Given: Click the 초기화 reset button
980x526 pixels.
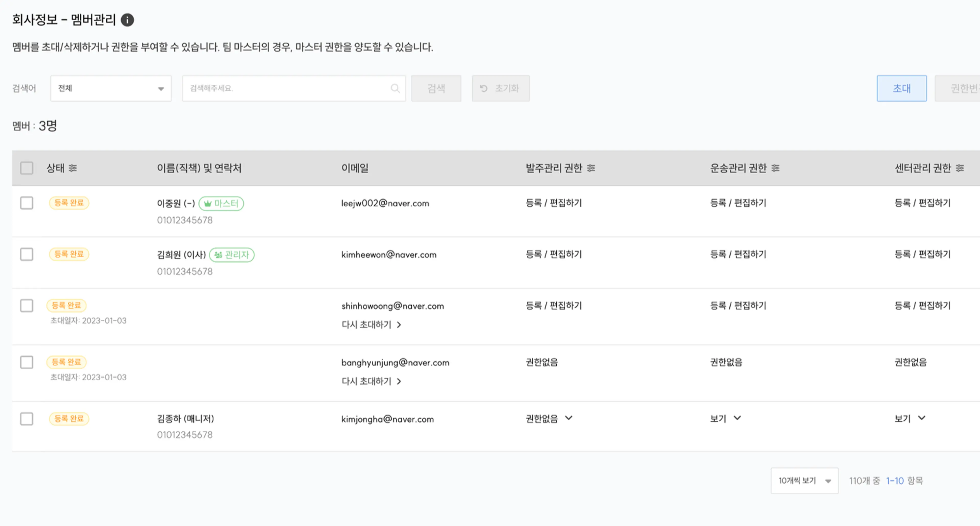Looking at the screenshot, I should tap(501, 89).
